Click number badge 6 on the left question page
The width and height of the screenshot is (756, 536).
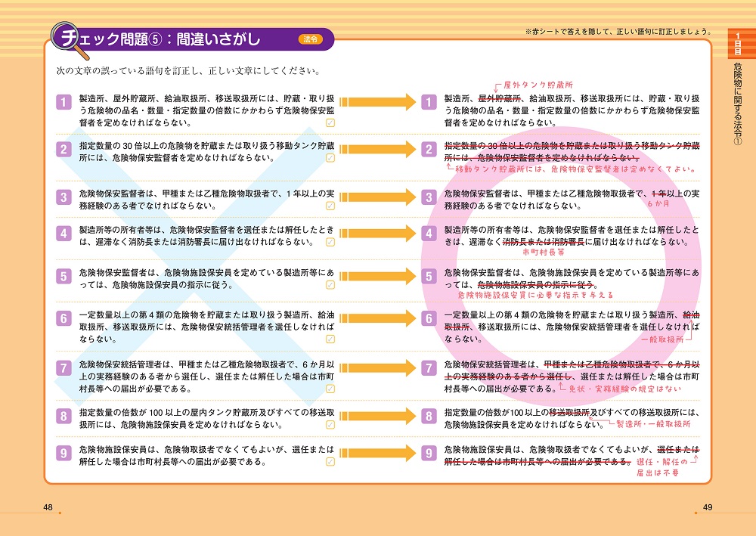[64, 318]
